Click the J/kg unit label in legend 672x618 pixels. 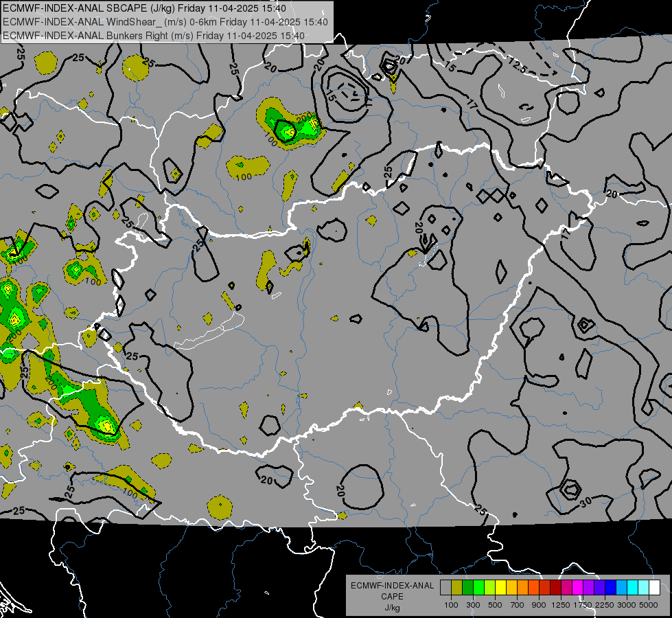[392, 608]
